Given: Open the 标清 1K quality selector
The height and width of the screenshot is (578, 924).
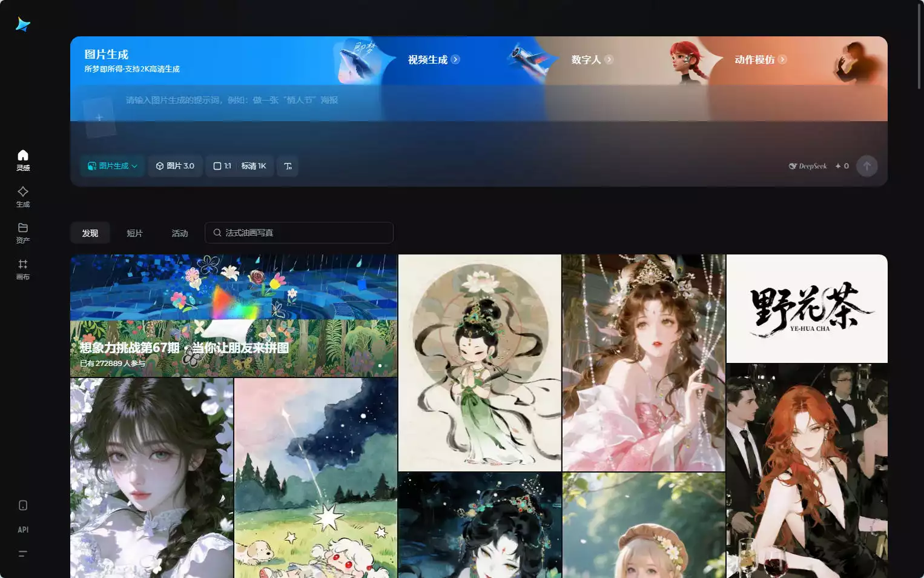Looking at the screenshot, I should click(x=255, y=166).
